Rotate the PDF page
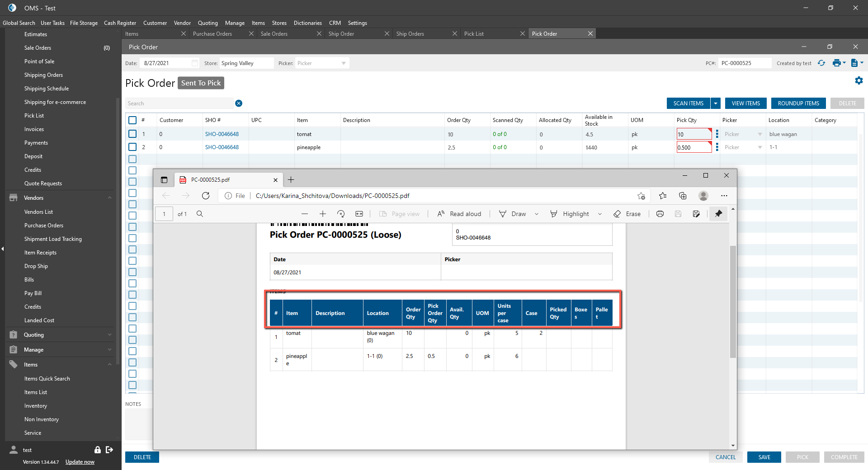The width and height of the screenshot is (868, 470). [x=341, y=214]
